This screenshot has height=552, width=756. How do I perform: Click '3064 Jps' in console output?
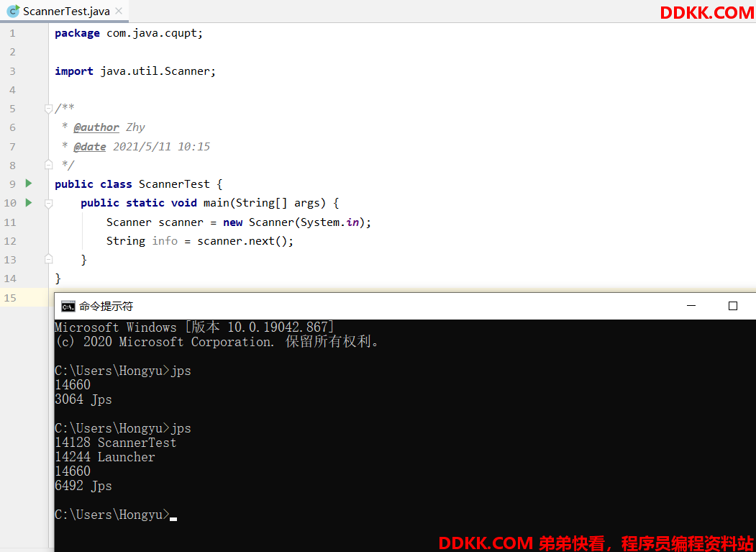(x=83, y=399)
